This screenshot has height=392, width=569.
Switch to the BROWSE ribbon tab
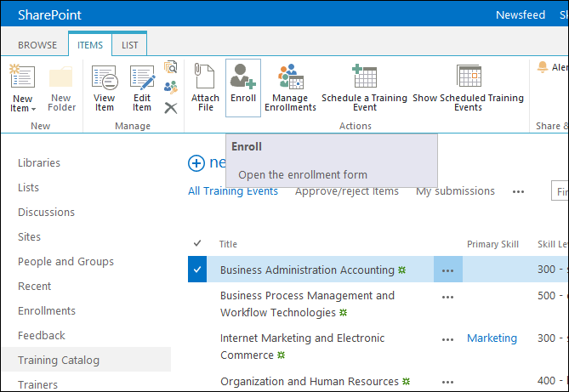(37, 45)
